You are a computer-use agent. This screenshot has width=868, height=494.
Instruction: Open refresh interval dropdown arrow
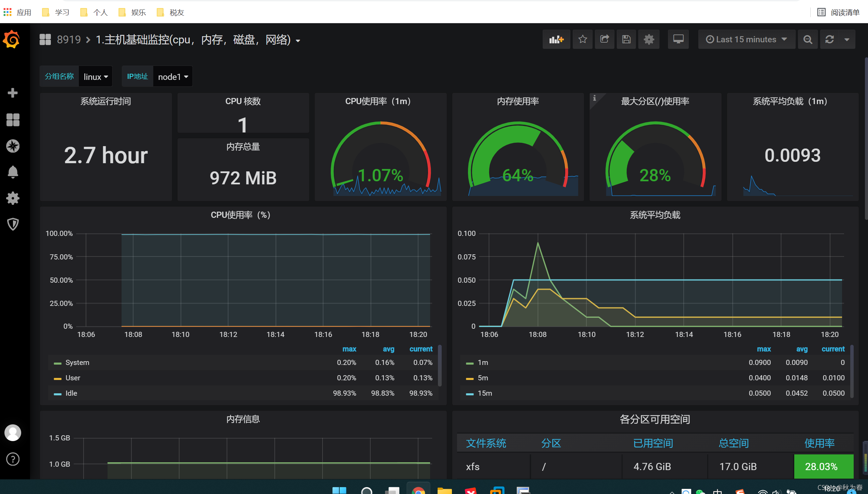point(847,40)
